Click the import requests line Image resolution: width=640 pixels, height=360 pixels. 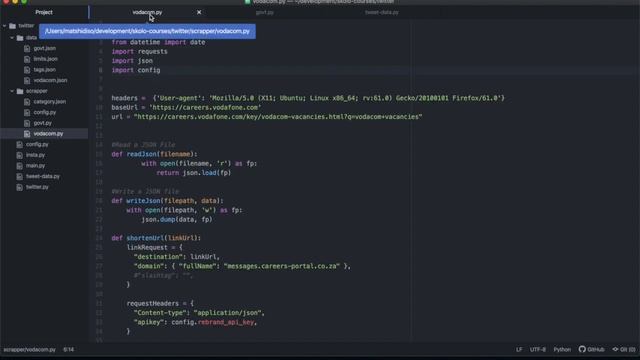click(x=139, y=52)
